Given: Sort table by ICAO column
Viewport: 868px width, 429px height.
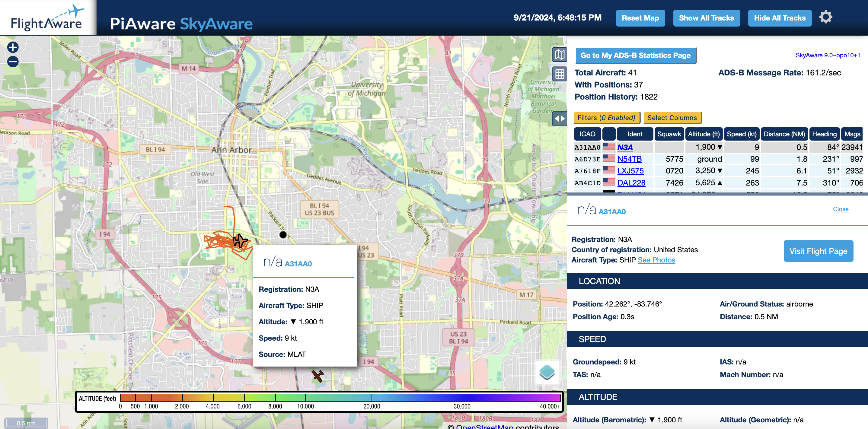Looking at the screenshot, I should (x=587, y=134).
